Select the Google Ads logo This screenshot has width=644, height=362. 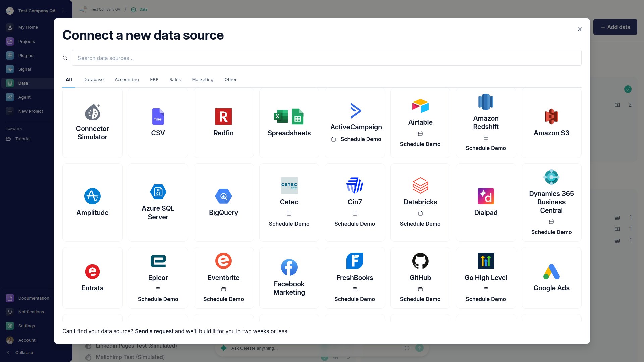point(551,271)
